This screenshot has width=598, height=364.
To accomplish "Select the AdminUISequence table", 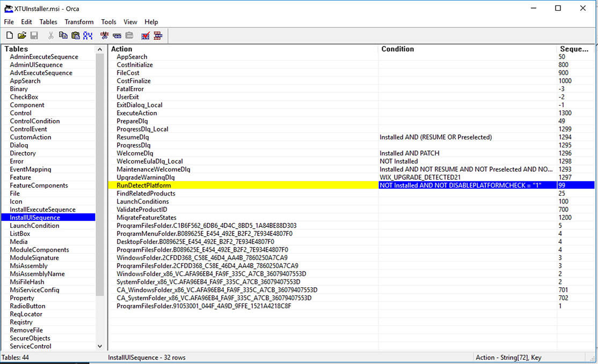I will [36, 65].
